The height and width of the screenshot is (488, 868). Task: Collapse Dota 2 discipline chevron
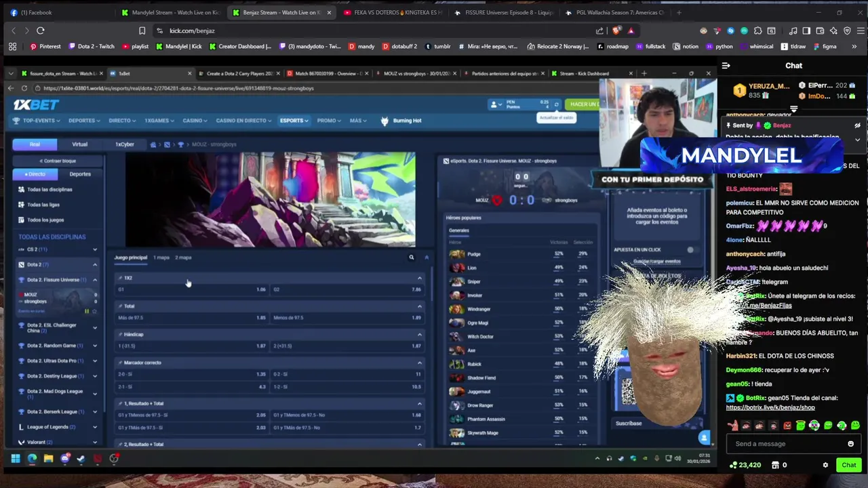coord(94,264)
